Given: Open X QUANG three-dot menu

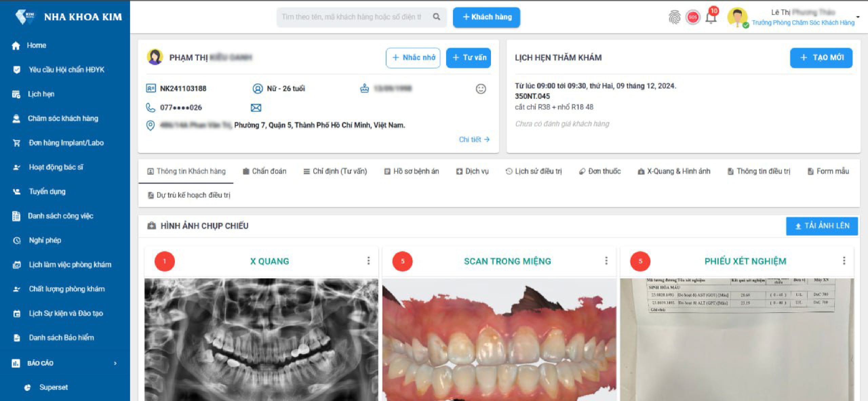Looking at the screenshot, I should (368, 261).
